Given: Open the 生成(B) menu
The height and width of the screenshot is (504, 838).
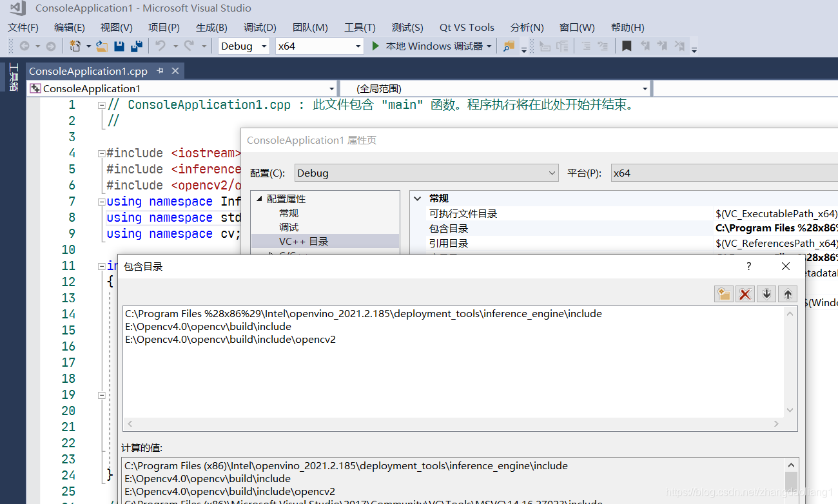Looking at the screenshot, I should click(x=211, y=27).
